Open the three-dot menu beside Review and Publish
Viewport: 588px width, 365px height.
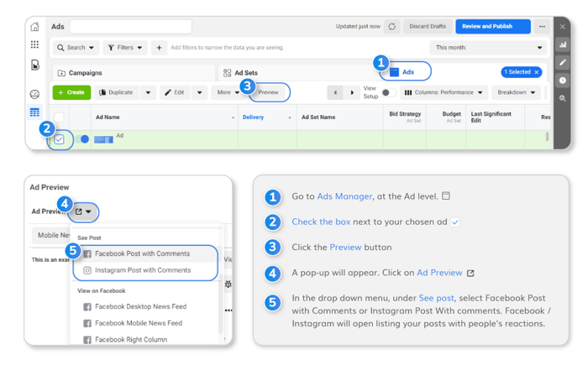(542, 27)
